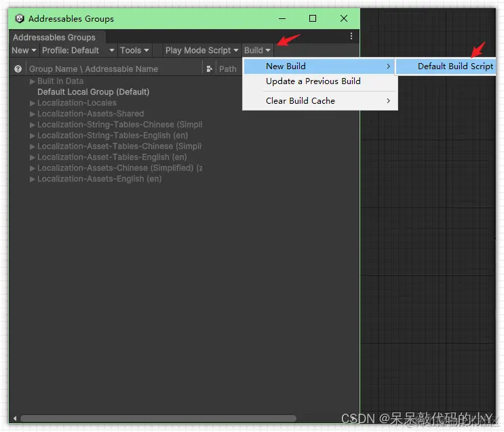
Task: Open the Build dropdown menu
Action: (x=257, y=50)
